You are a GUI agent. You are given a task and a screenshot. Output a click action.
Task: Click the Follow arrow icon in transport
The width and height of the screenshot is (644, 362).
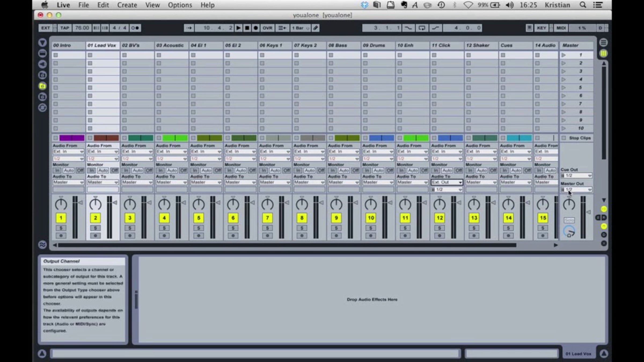pos(189,28)
